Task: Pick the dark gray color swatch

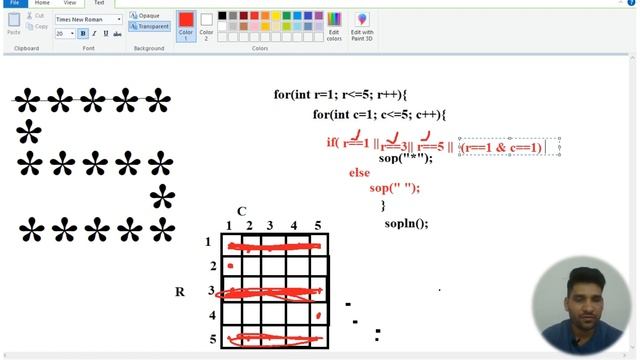Action: (x=233, y=16)
